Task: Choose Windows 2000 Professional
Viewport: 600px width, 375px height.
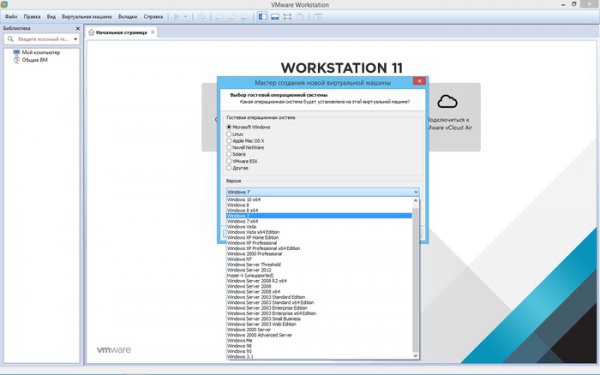Action: [x=320, y=254]
